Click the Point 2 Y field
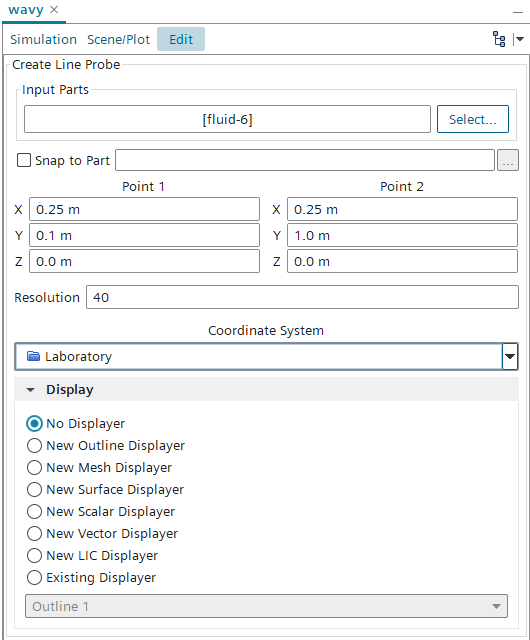 [x=402, y=235]
